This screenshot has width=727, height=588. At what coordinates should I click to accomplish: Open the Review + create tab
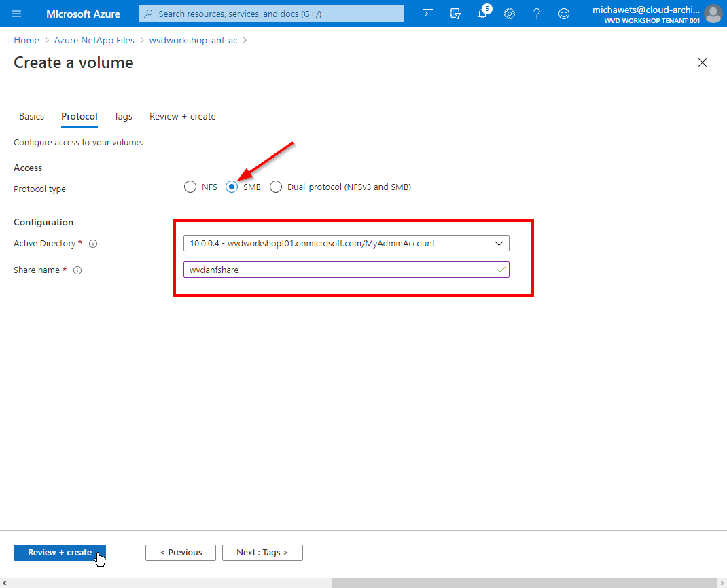[183, 116]
